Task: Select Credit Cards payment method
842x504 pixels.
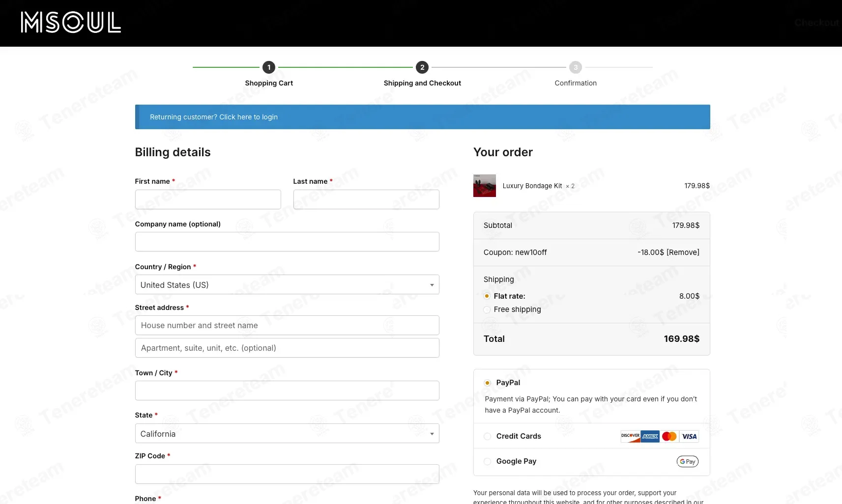Action: point(487,436)
